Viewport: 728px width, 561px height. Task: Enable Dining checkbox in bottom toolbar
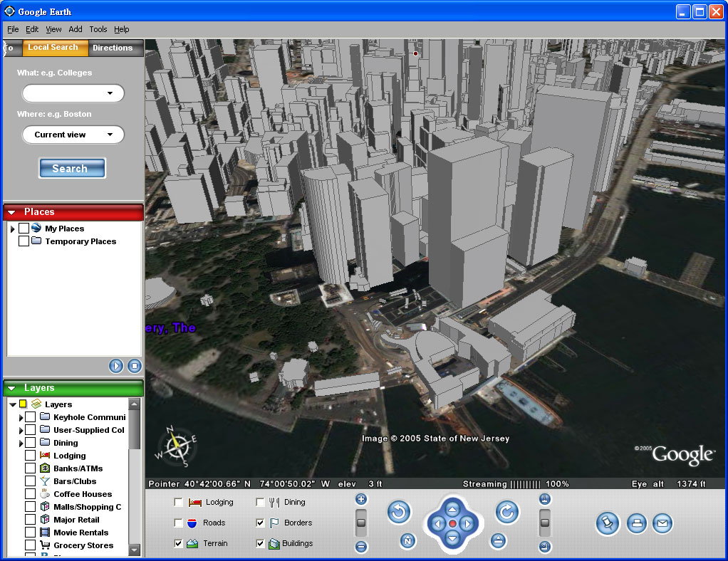coord(260,502)
